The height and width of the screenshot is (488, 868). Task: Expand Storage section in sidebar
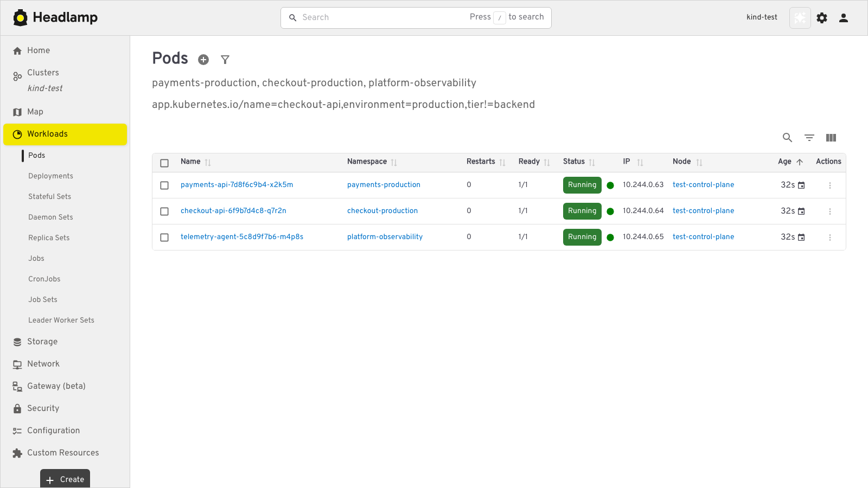(x=65, y=342)
